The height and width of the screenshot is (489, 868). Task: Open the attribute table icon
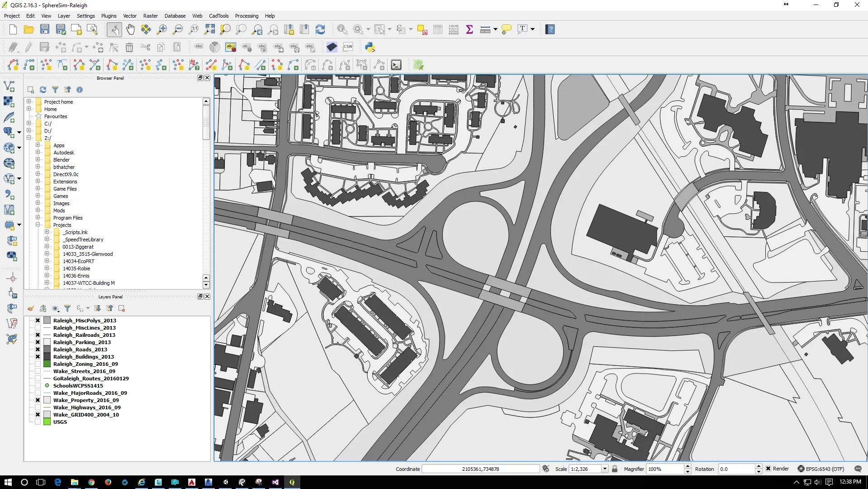(x=438, y=29)
